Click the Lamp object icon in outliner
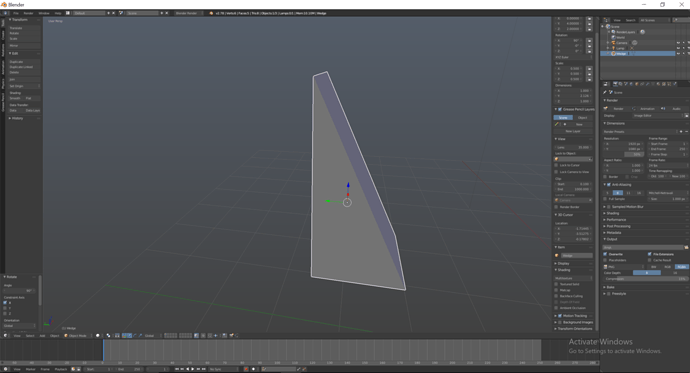Image resolution: width=690 pixels, height=373 pixels. pyautogui.click(x=613, y=48)
